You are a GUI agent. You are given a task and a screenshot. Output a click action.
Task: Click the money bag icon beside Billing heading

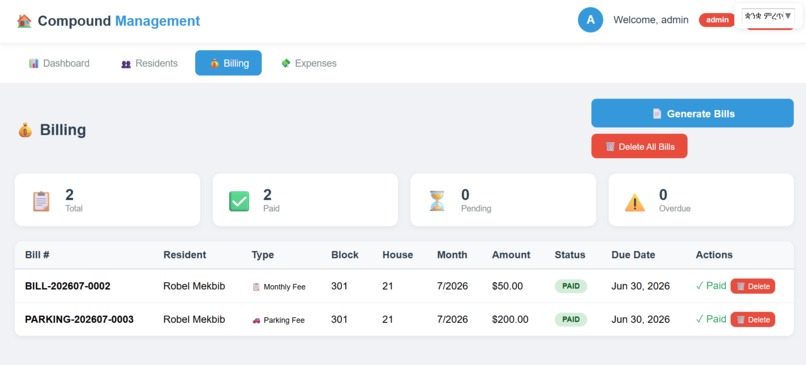[x=25, y=130]
